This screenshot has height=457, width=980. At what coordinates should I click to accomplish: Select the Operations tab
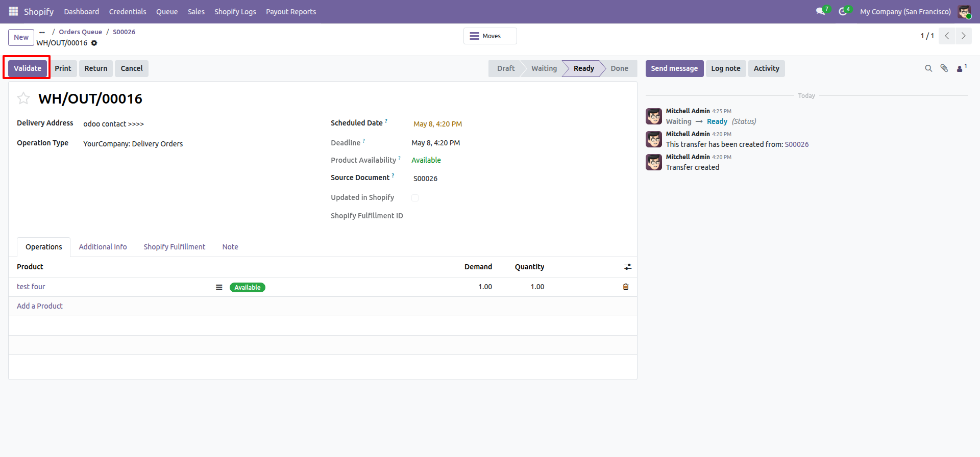[x=44, y=247]
